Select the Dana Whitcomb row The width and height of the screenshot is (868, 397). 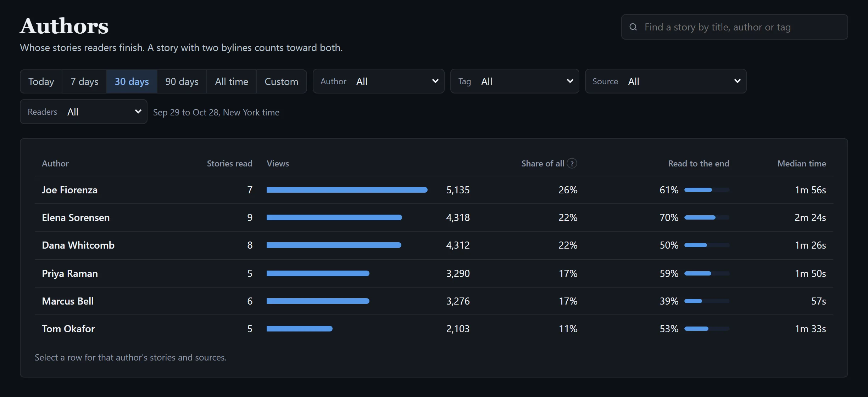tap(434, 245)
